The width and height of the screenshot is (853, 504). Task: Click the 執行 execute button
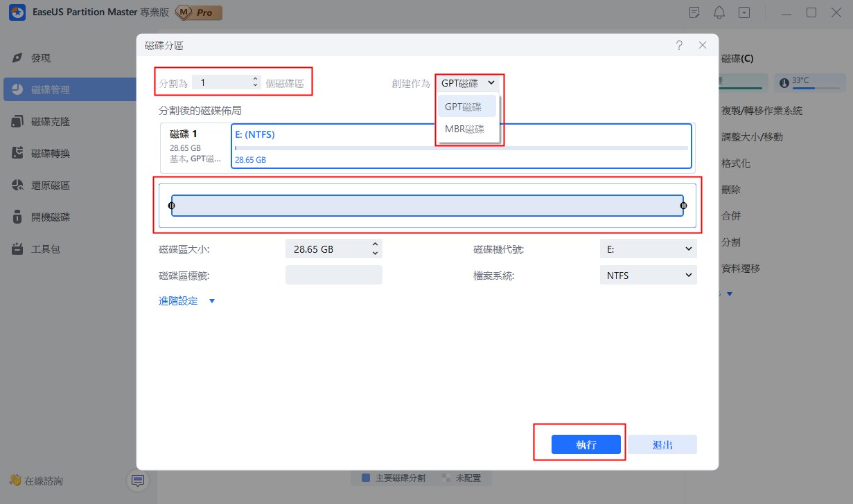click(586, 444)
